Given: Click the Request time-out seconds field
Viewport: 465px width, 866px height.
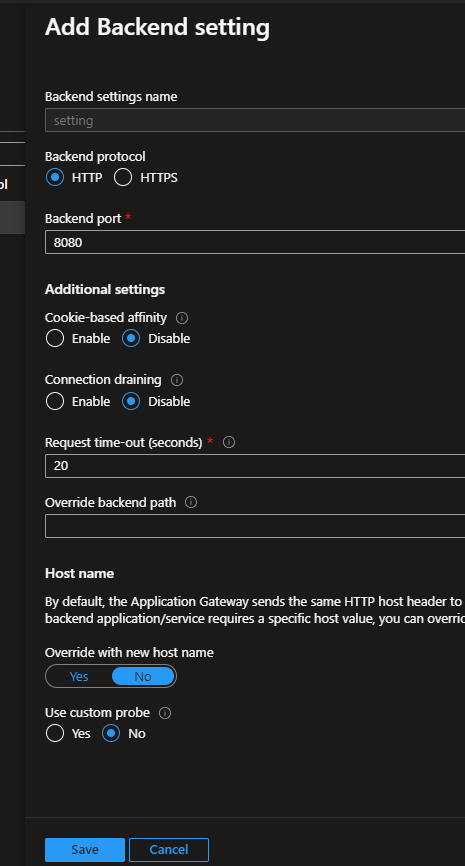Looking at the screenshot, I should (x=255, y=466).
